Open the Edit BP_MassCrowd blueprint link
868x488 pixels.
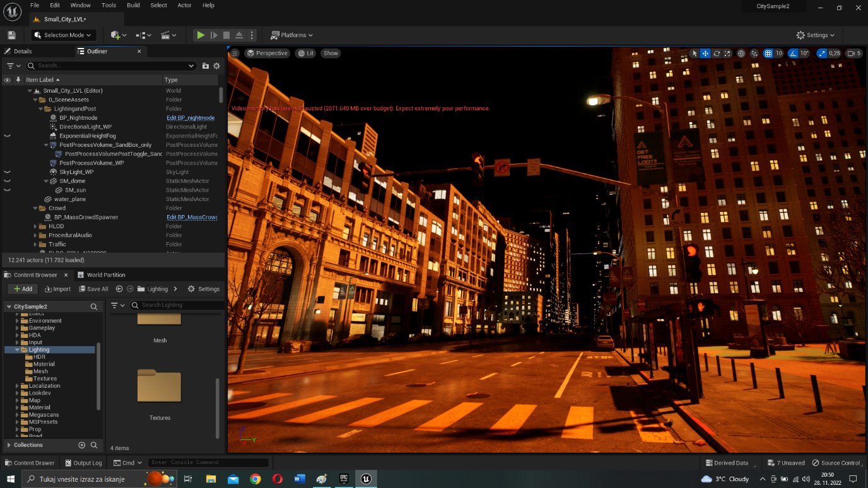(x=192, y=217)
